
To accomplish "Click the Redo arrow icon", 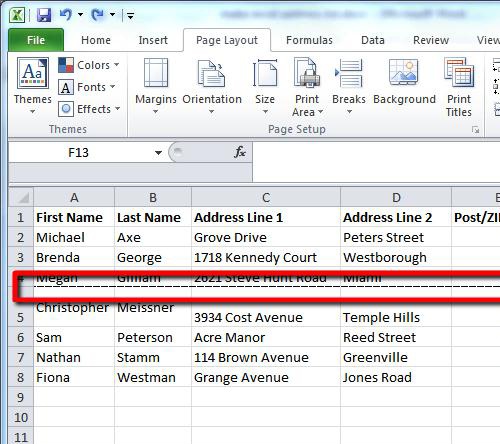I will [98, 15].
